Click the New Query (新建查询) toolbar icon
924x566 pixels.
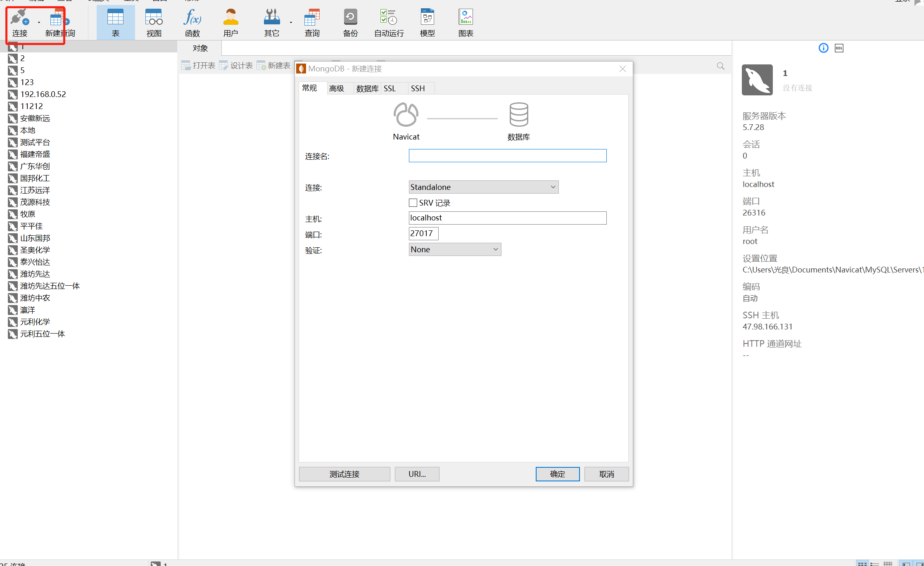[x=60, y=23]
